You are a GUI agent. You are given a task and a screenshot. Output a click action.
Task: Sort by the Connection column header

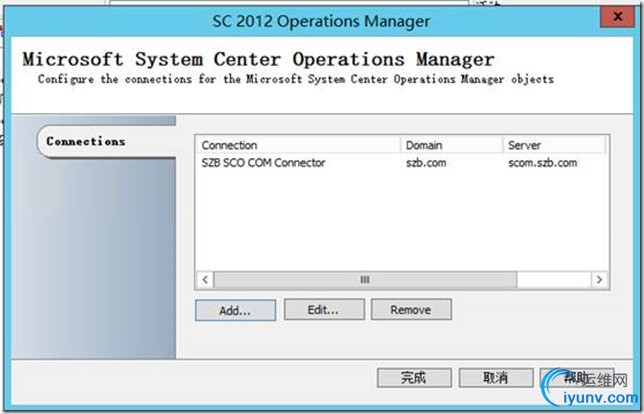click(x=299, y=145)
